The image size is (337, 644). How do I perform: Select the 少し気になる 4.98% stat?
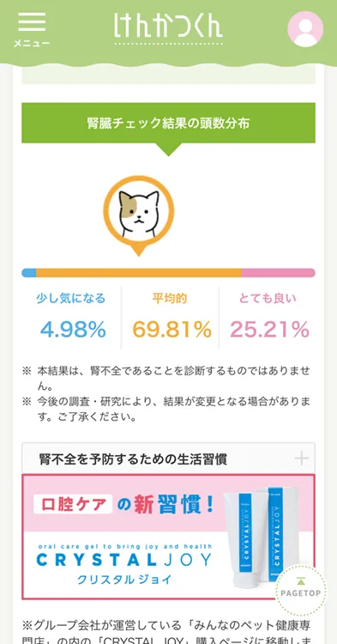pyautogui.click(x=71, y=317)
